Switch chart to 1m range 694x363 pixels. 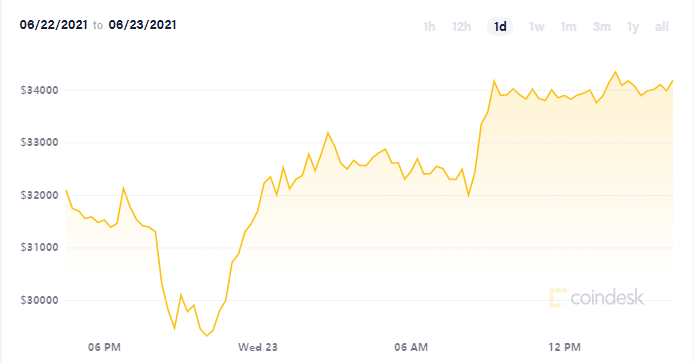tap(568, 27)
